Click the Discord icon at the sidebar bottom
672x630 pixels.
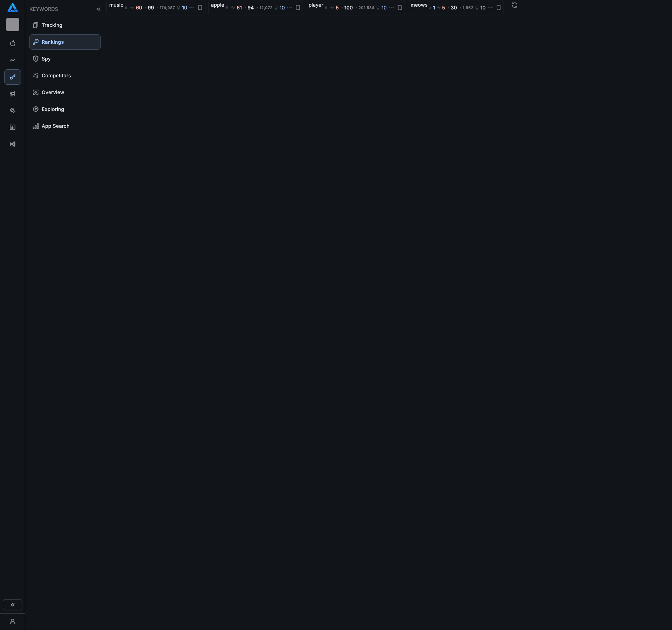pyautogui.click(x=13, y=144)
